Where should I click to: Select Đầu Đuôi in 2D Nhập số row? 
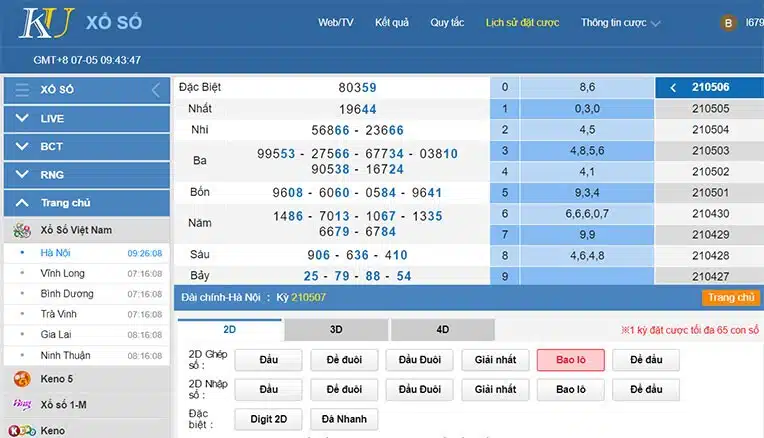click(x=420, y=390)
